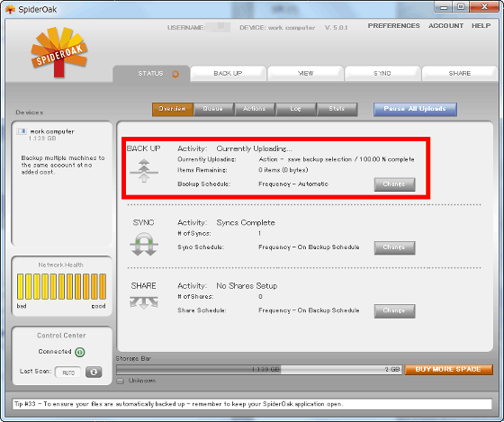Viewport: 504px width, 422px height.
Task: Click 'No Shares Setup' activity text
Action: 247,286
